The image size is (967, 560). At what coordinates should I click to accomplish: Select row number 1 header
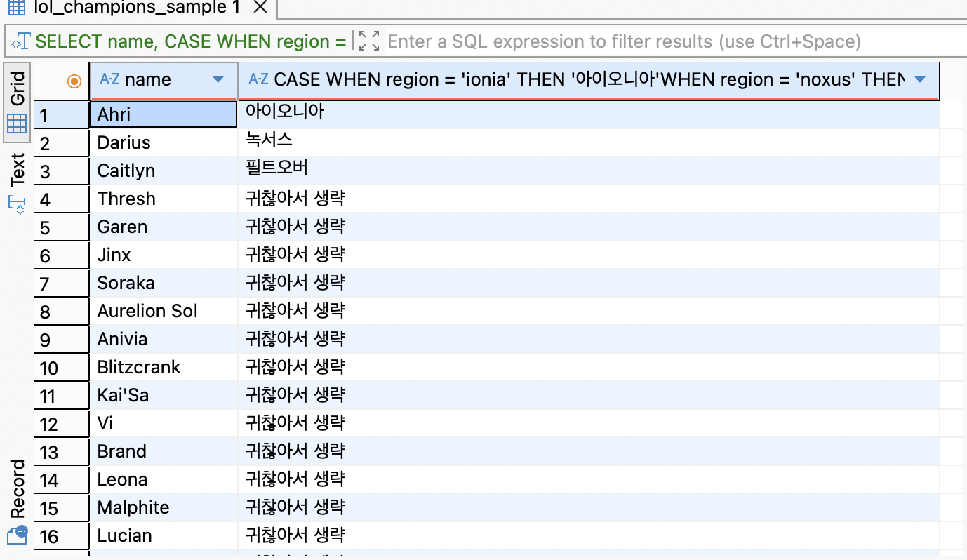point(62,114)
